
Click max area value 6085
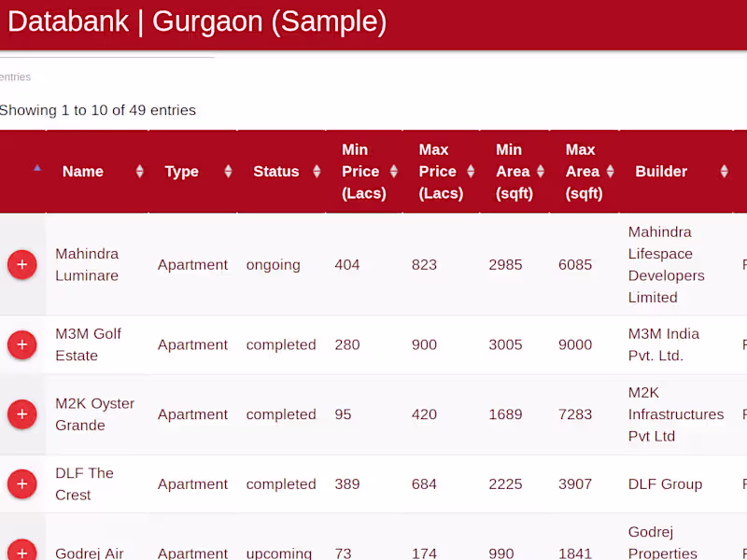pos(575,265)
